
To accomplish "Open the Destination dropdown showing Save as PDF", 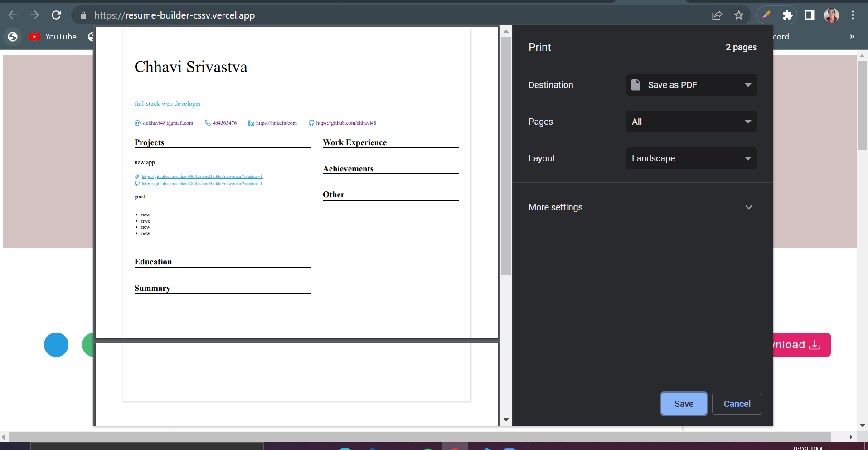I will (690, 85).
